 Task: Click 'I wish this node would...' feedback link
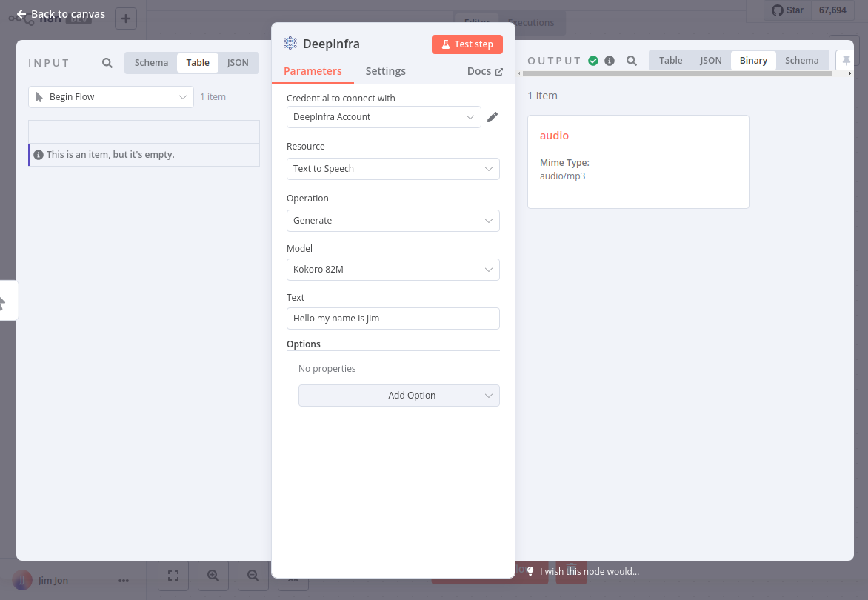590,571
